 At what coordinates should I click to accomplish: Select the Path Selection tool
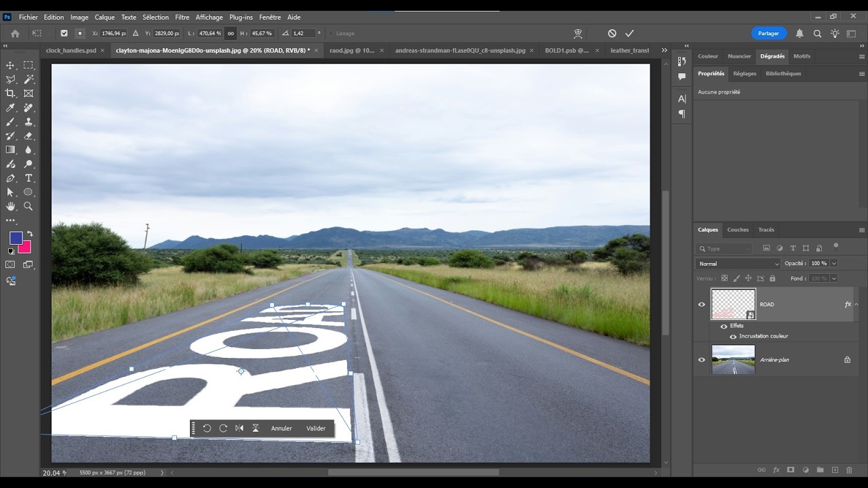click(10, 192)
